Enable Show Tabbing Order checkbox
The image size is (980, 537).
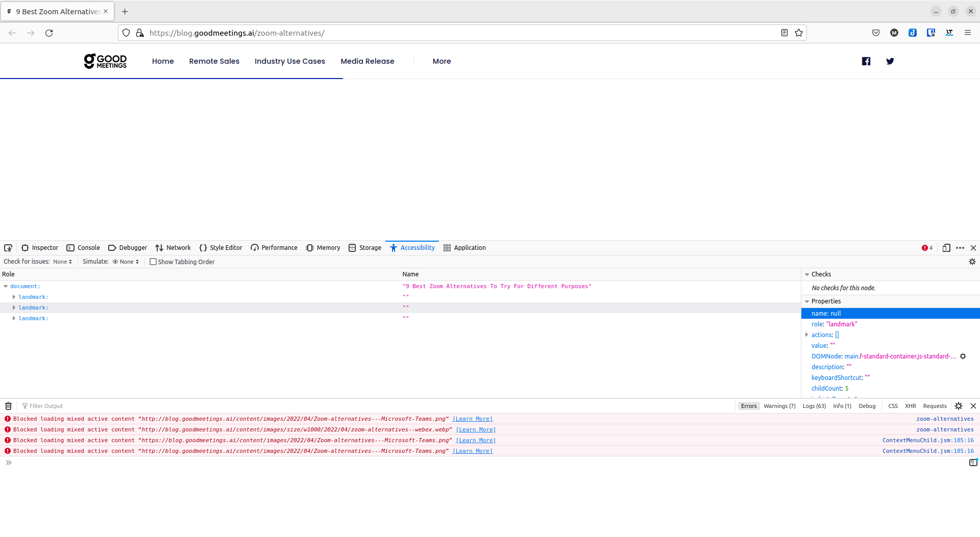[x=153, y=262]
